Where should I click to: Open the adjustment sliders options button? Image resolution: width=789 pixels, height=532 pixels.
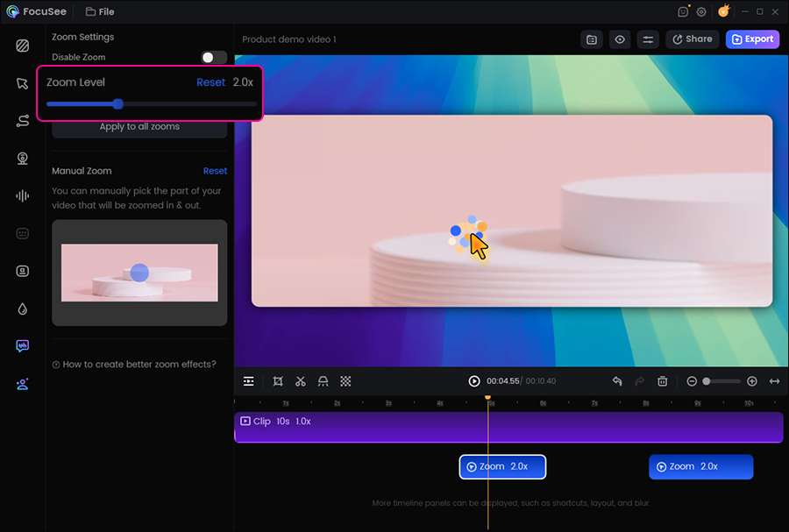[x=648, y=39]
